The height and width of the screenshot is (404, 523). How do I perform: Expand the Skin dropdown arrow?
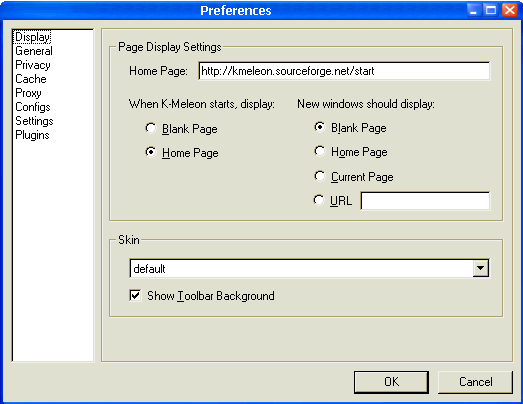click(480, 268)
